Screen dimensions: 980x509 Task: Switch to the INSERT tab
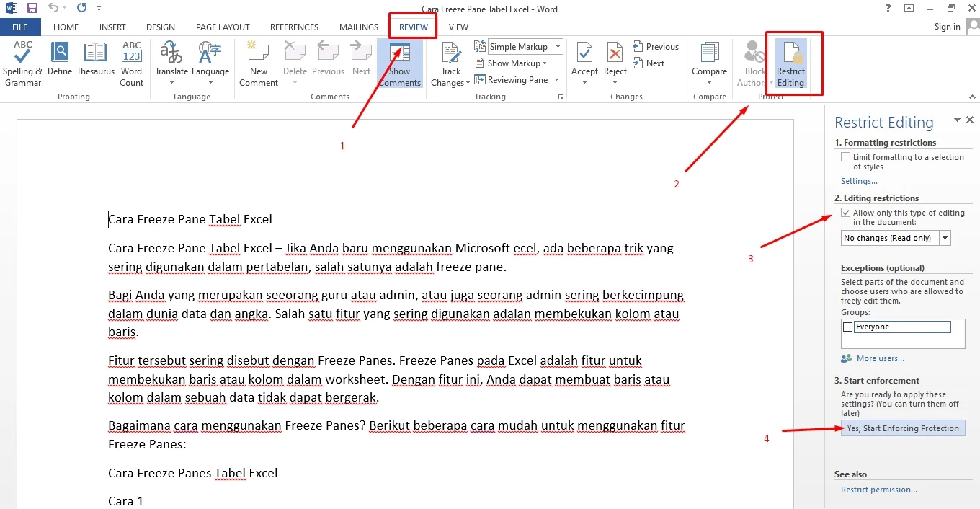112,27
